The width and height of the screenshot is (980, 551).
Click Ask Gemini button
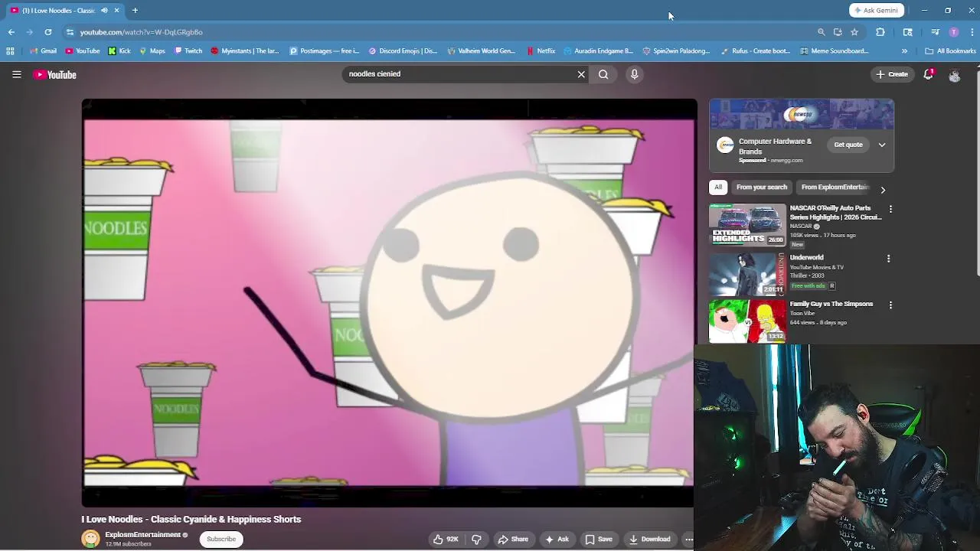pos(877,10)
